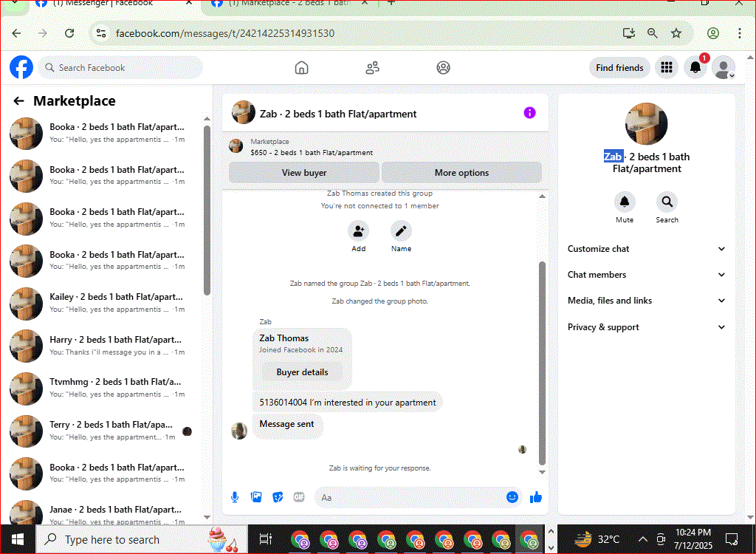756x554 pixels.
Task: Click the conversation list scrollbar
Action: point(207,211)
